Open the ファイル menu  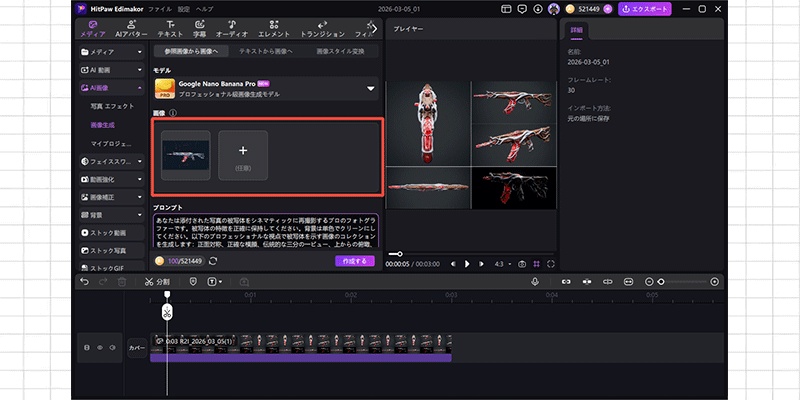[x=160, y=9]
